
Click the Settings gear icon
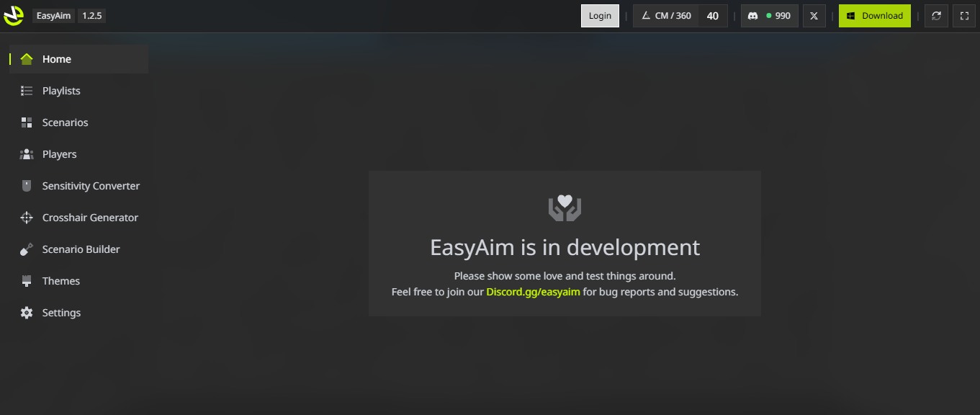[27, 313]
